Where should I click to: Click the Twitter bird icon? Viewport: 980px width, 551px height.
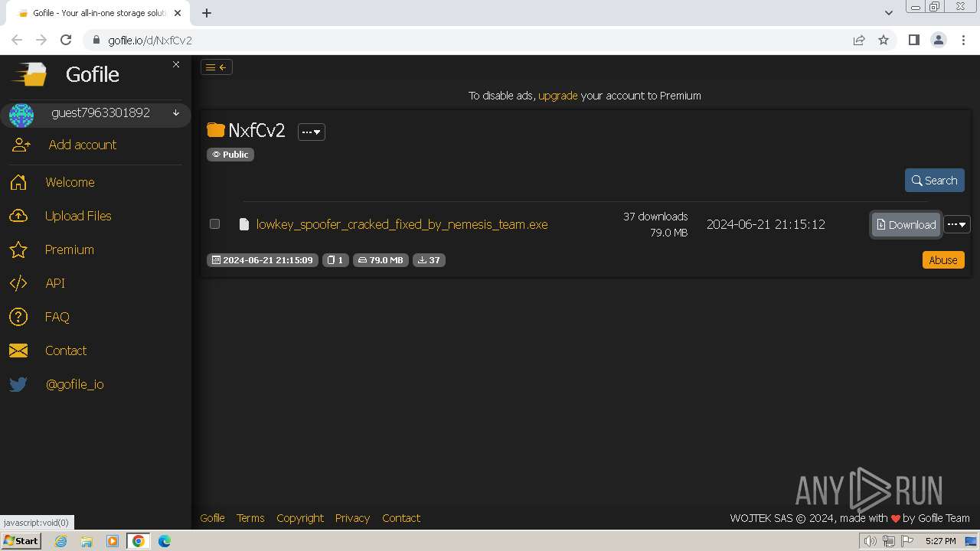[18, 384]
